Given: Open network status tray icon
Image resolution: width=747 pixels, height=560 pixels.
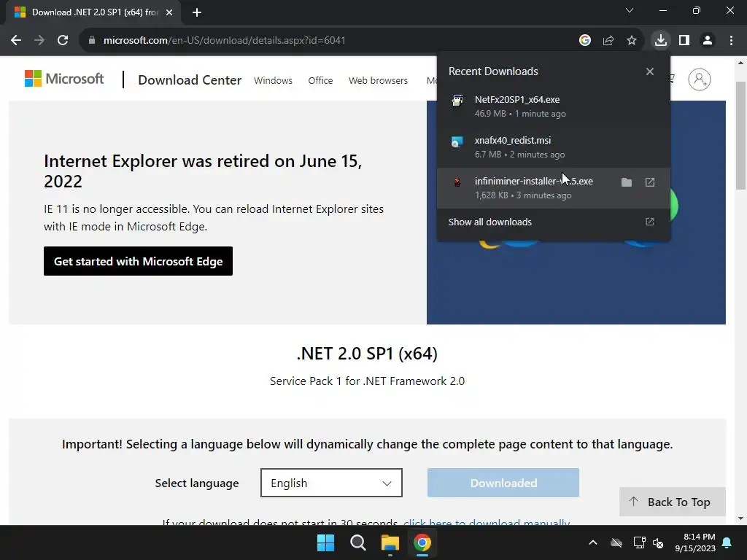Looking at the screenshot, I should click(639, 542).
